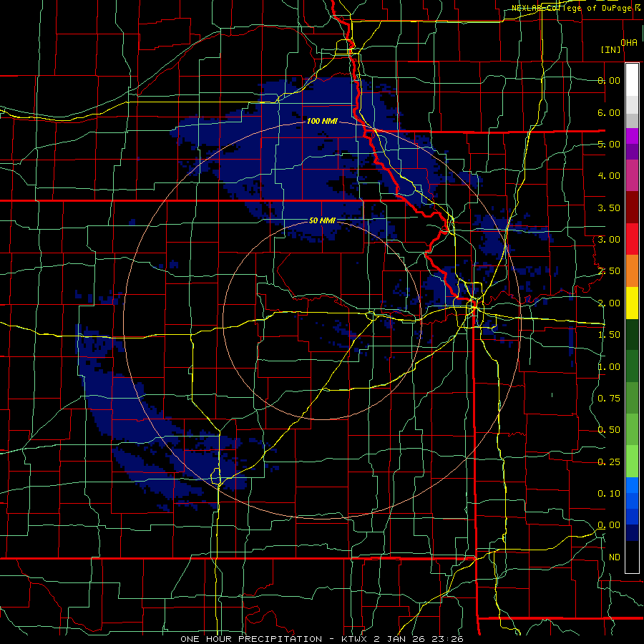Pick the yellow swatch near 2.00
This screenshot has width=644, height=644.
(632, 303)
